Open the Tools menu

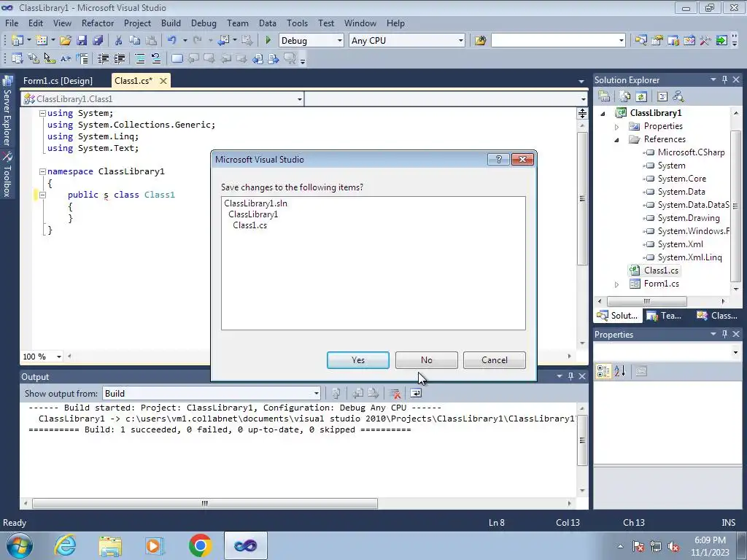click(297, 23)
